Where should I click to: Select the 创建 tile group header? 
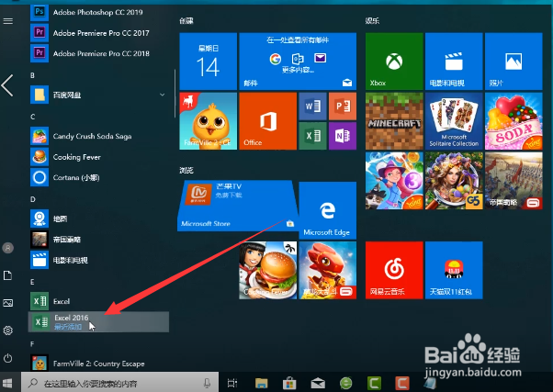(x=186, y=21)
